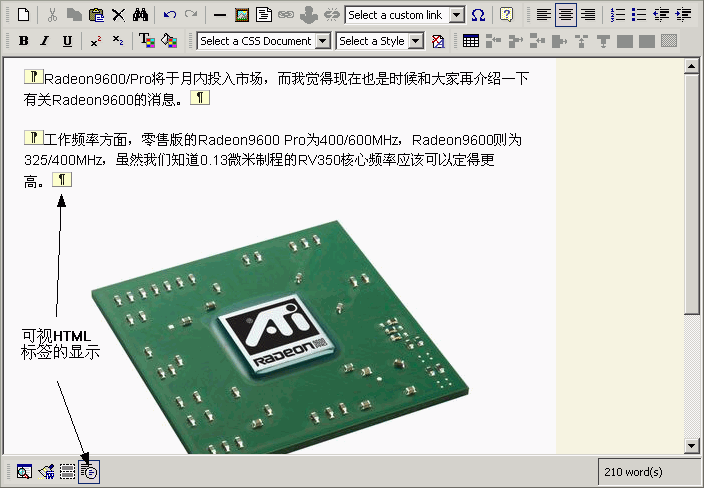The height and width of the screenshot is (488, 704).
Task: Click the vertical scrollbar thumb
Action: coord(691,194)
